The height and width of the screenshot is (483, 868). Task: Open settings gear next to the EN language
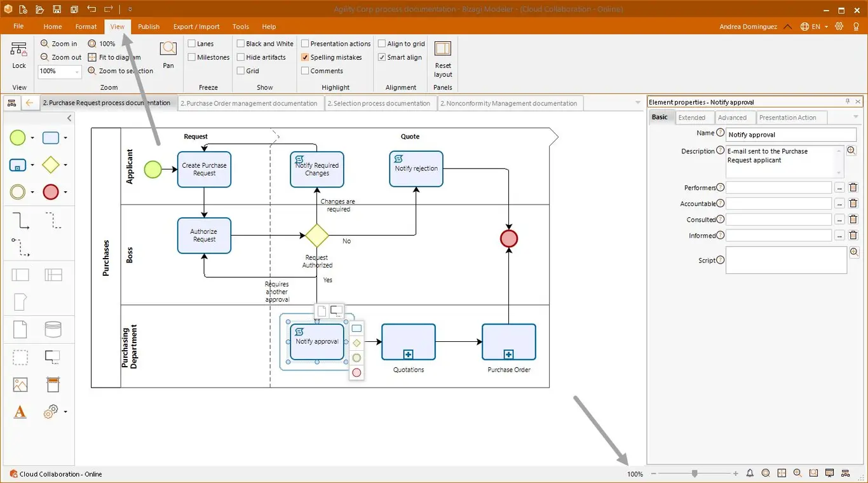(839, 26)
